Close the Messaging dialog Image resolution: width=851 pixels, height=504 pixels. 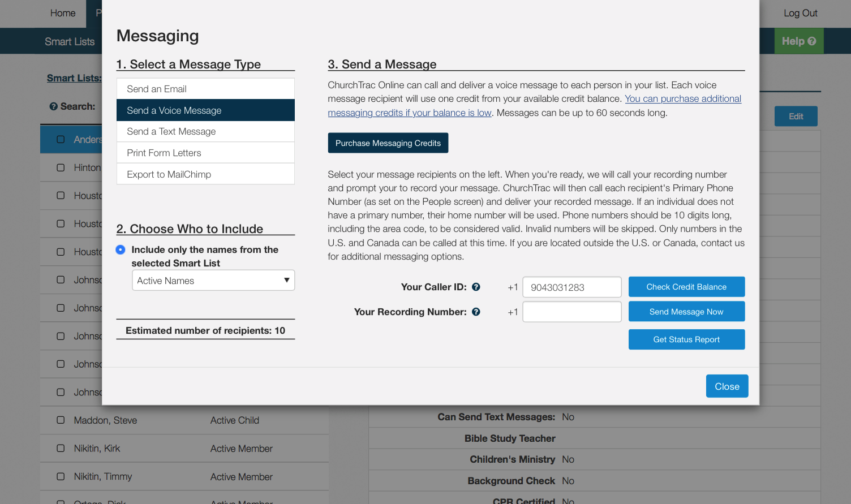[727, 386]
